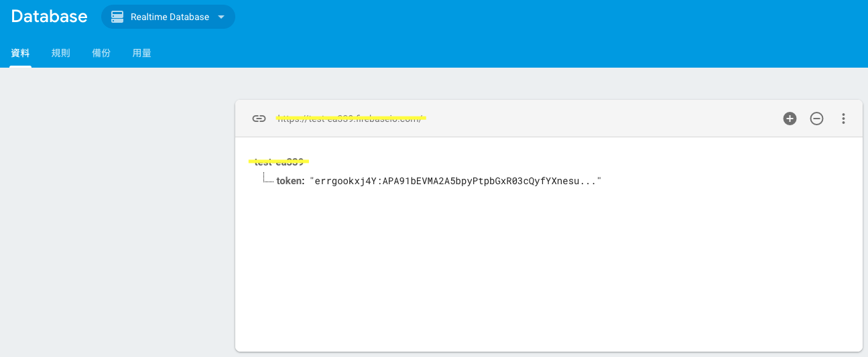The height and width of the screenshot is (357, 868).
Task: Collapse nodes with the minus circle icon
Action: (816, 119)
